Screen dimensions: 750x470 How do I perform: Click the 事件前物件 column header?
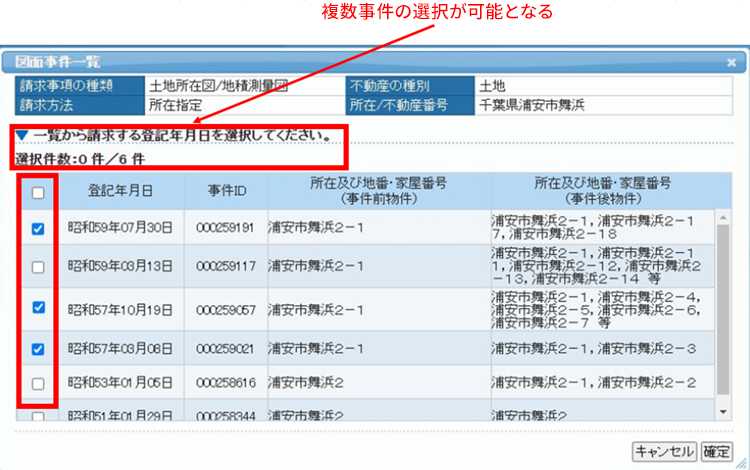click(x=379, y=191)
